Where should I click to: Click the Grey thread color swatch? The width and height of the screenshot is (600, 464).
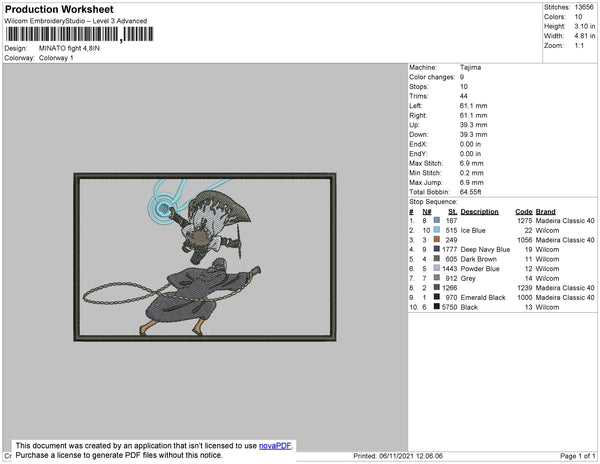pyautogui.click(x=437, y=278)
